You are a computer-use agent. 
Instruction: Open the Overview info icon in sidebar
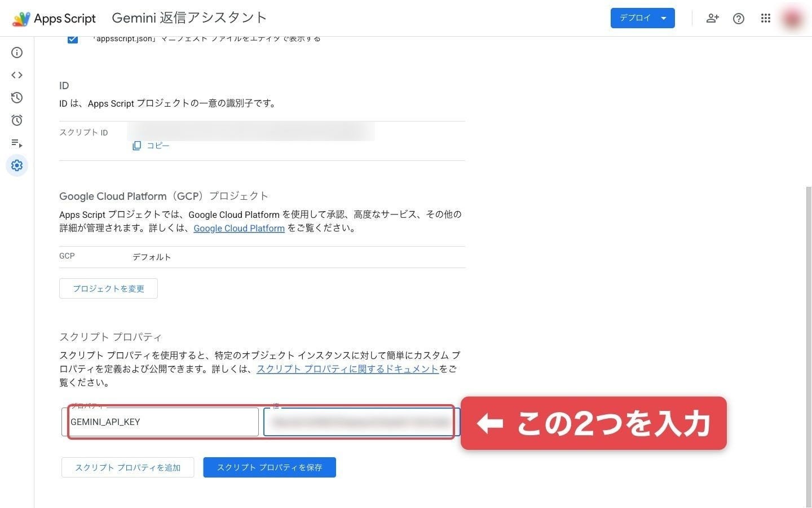click(17, 52)
